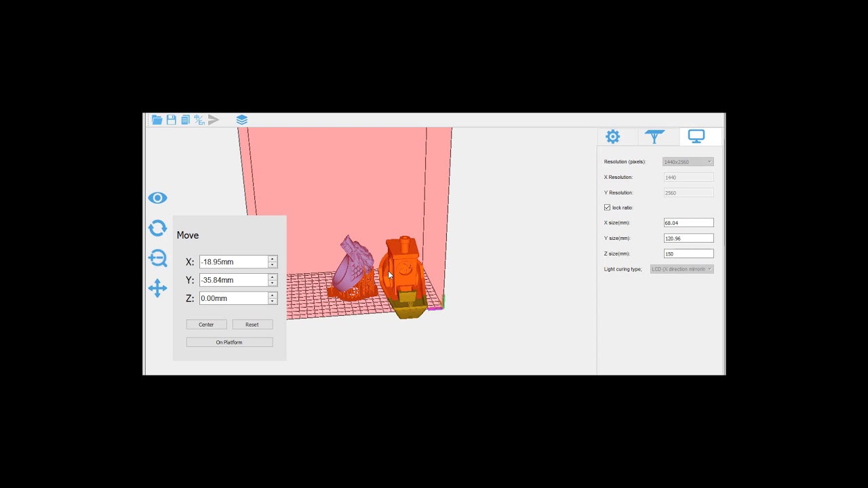This screenshot has width=868, height=488.
Task: Decrease the Move Z value with down arrow
Action: point(273,302)
